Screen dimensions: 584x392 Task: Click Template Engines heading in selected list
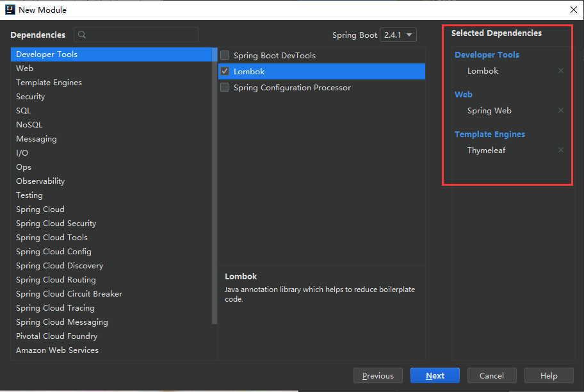490,134
